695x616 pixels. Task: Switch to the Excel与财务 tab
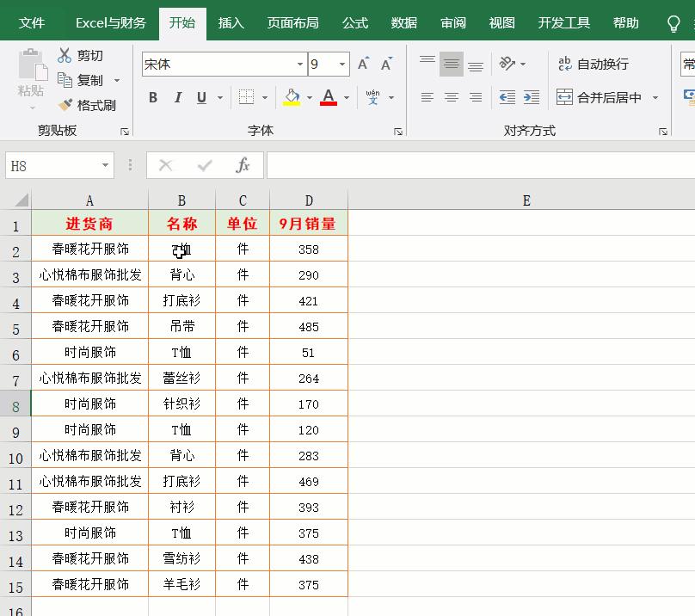[111, 23]
